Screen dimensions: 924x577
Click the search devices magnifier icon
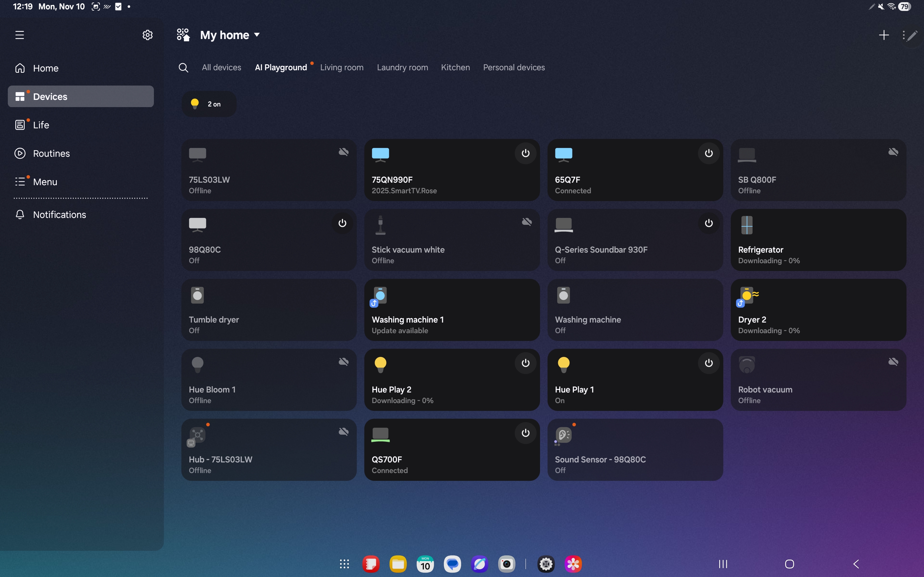tap(183, 67)
